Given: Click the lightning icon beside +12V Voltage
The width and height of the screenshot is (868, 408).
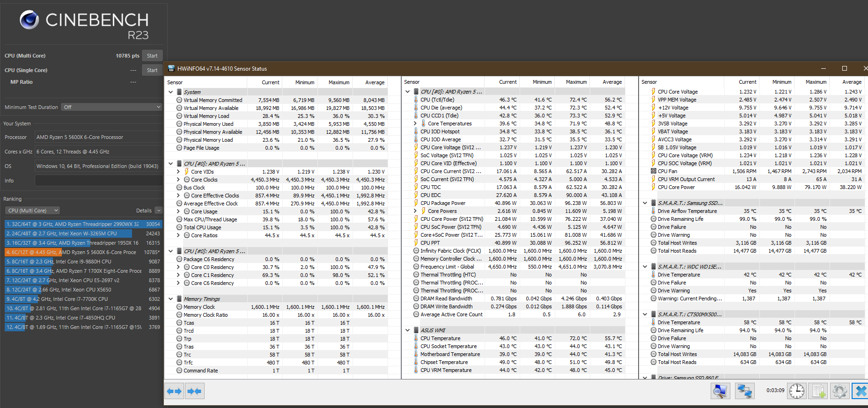Looking at the screenshot, I should click(654, 108).
